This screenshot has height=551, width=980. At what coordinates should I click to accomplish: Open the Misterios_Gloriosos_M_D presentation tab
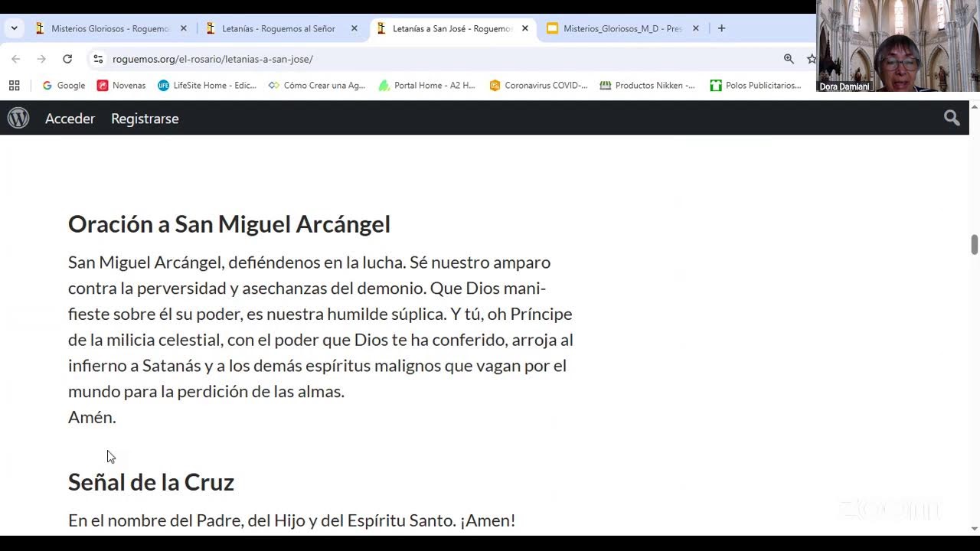click(x=622, y=28)
